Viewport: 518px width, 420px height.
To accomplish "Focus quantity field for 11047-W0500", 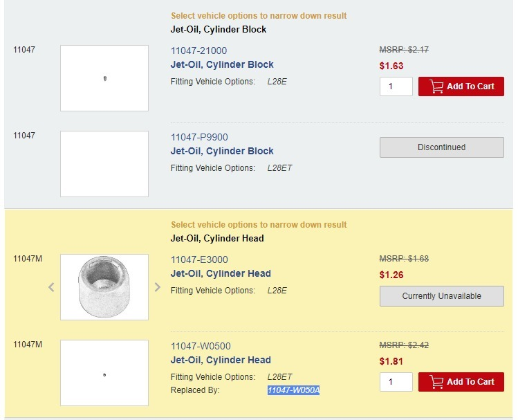I will 396,382.
